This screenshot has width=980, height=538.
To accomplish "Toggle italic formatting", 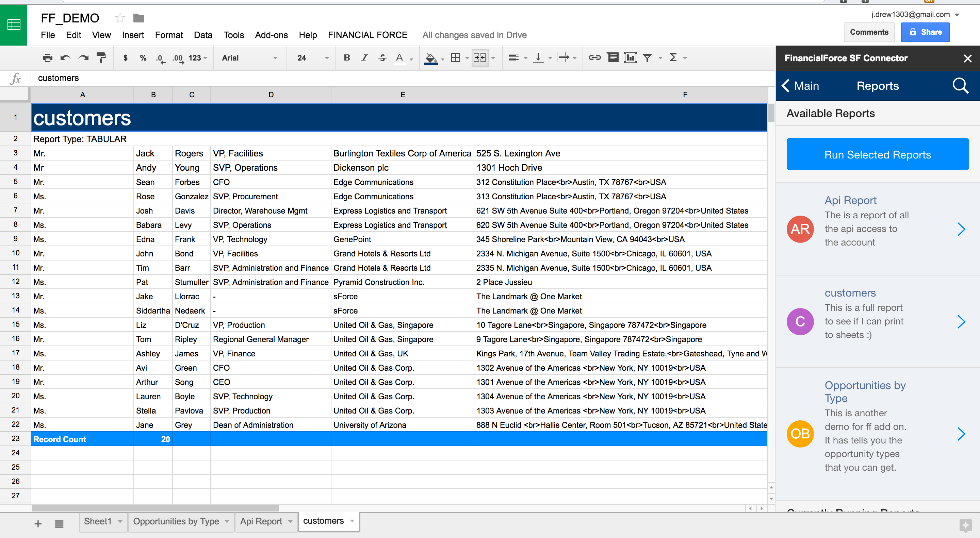I will [x=364, y=58].
